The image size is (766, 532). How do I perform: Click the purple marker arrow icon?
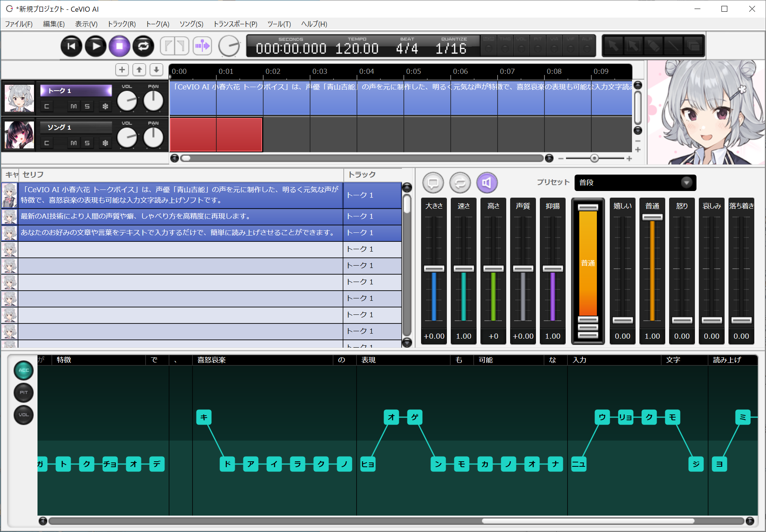coord(202,46)
